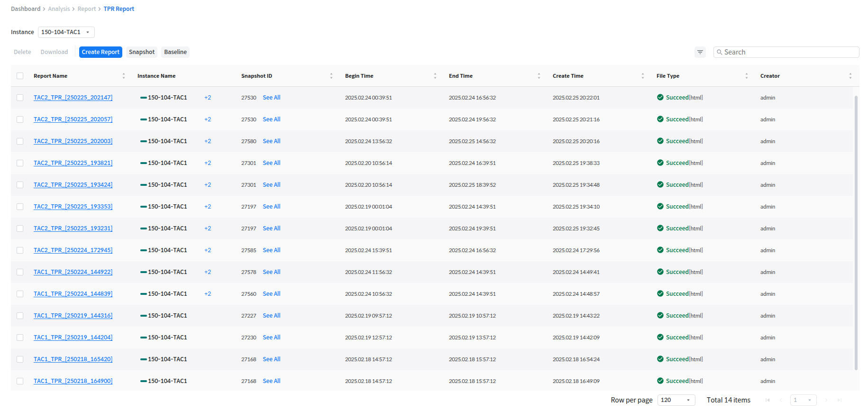The width and height of the screenshot is (868, 411).
Task: Toggle the select-all checkbox in table header
Action: [x=20, y=76]
